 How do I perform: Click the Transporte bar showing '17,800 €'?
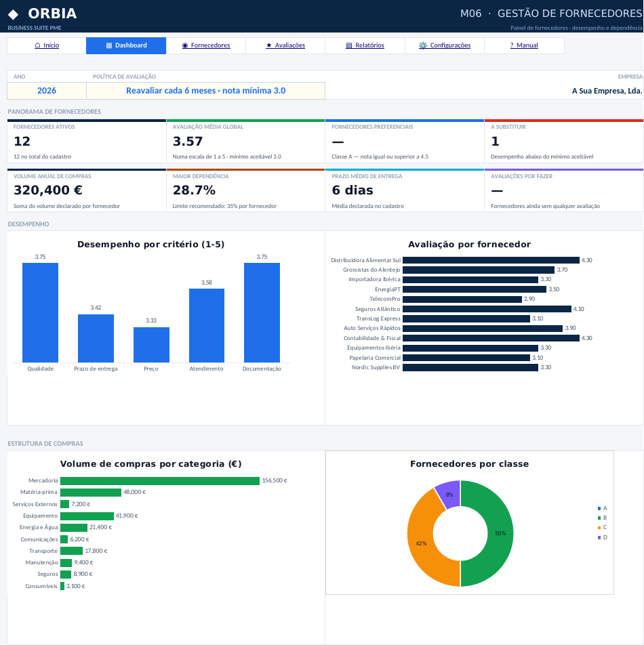click(x=72, y=551)
